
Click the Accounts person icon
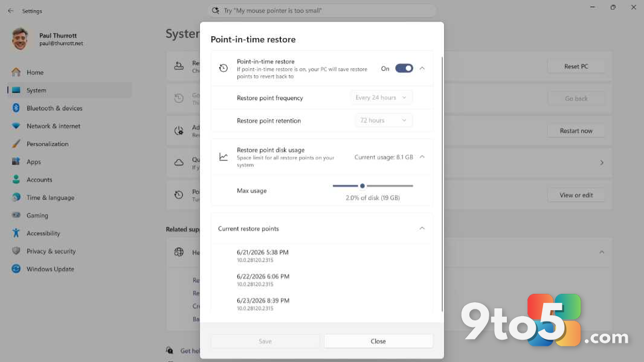16,179
